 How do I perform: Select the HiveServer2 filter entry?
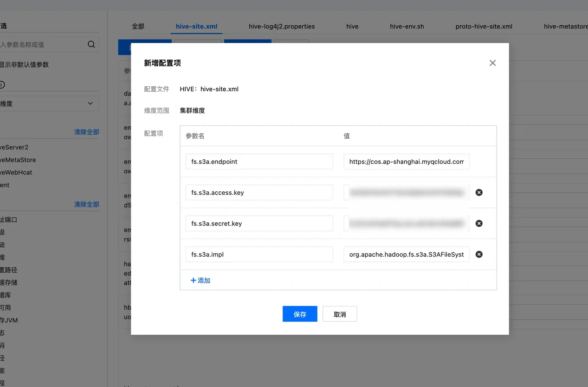click(x=14, y=147)
